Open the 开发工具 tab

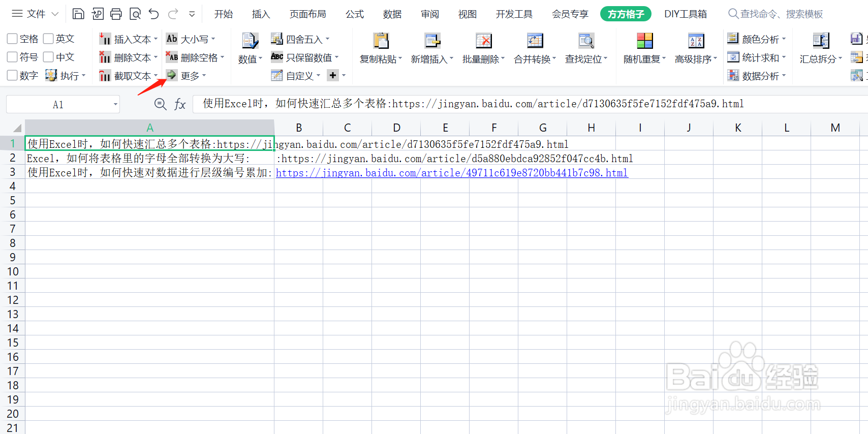[514, 14]
